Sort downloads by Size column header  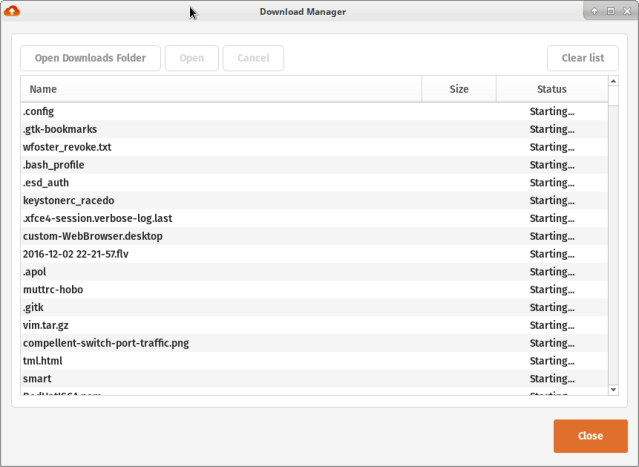[459, 89]
